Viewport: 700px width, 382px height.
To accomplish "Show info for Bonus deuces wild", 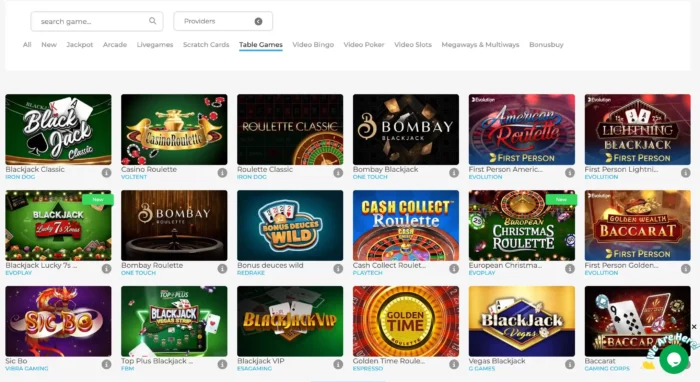I will point(338,269).
